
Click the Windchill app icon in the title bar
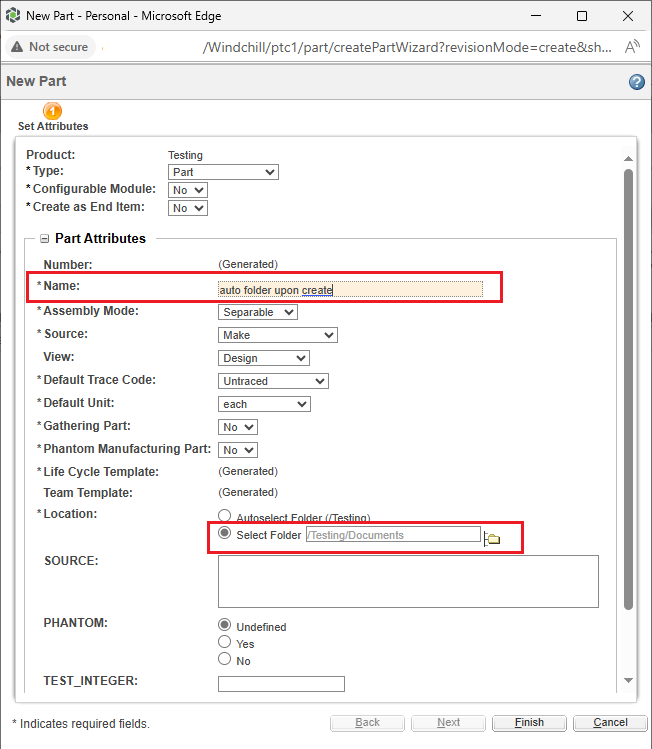point(13,15)
